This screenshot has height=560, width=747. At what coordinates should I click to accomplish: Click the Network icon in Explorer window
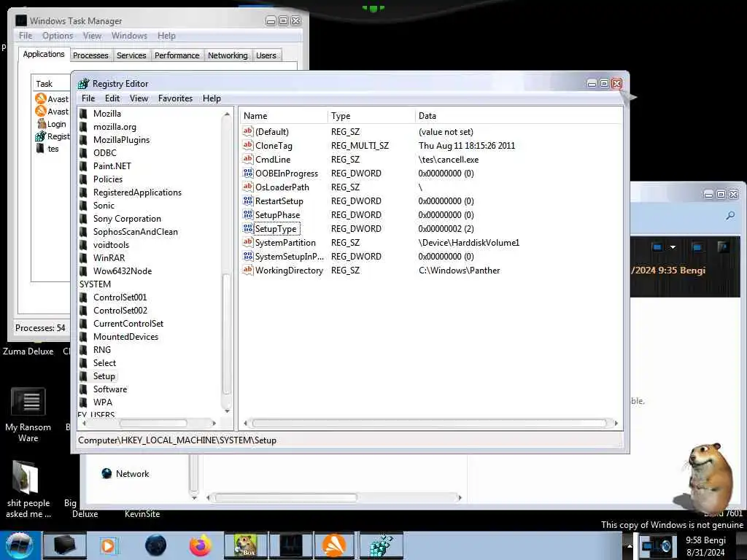(x=107, y=473)
